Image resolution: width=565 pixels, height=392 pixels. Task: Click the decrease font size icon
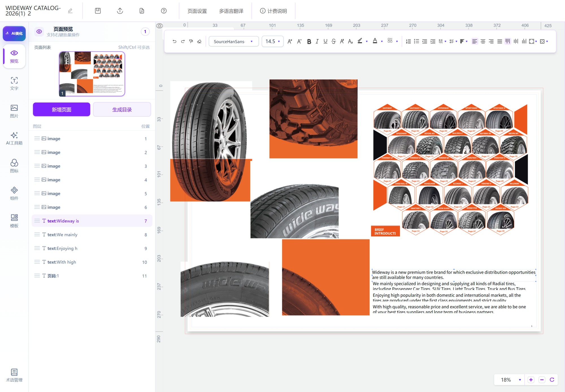coord(299,42)
